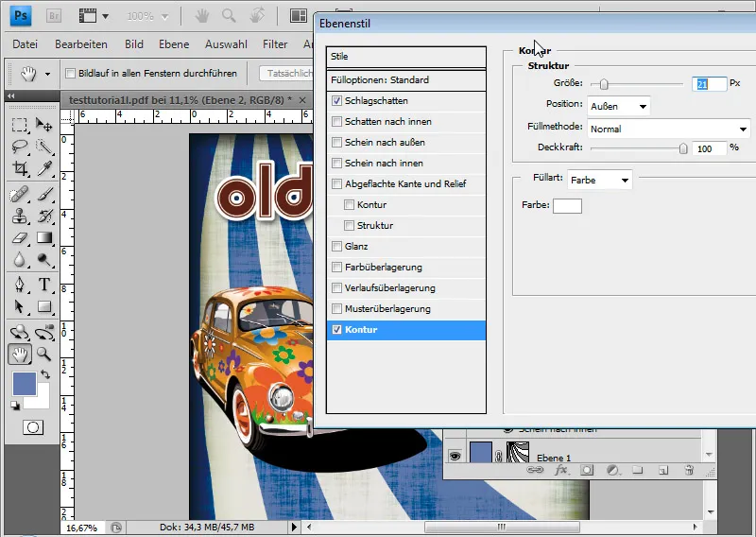The image size is (756, 537).
Task: Select the Crop tool
Action: click(x=19, y=168)
